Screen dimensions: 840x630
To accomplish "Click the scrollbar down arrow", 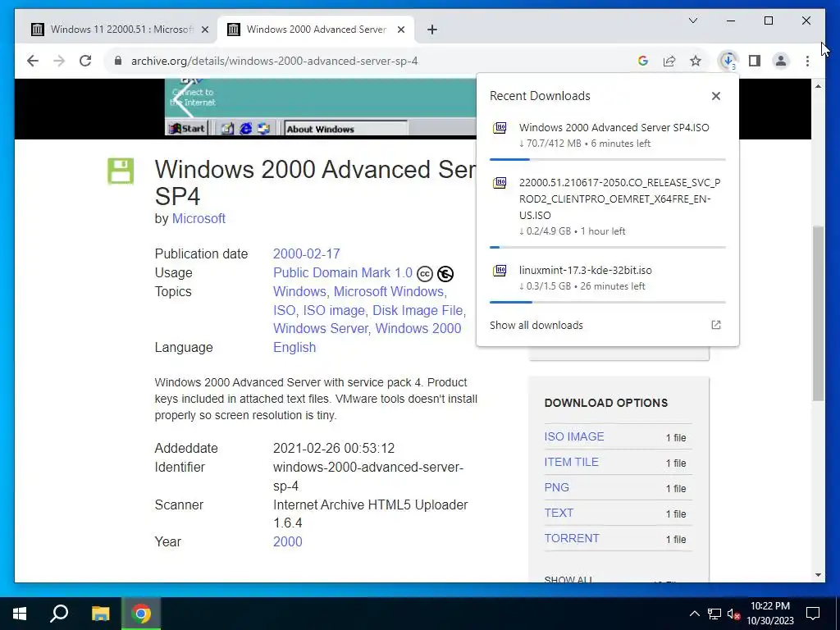I will click(x=818, y=575).
